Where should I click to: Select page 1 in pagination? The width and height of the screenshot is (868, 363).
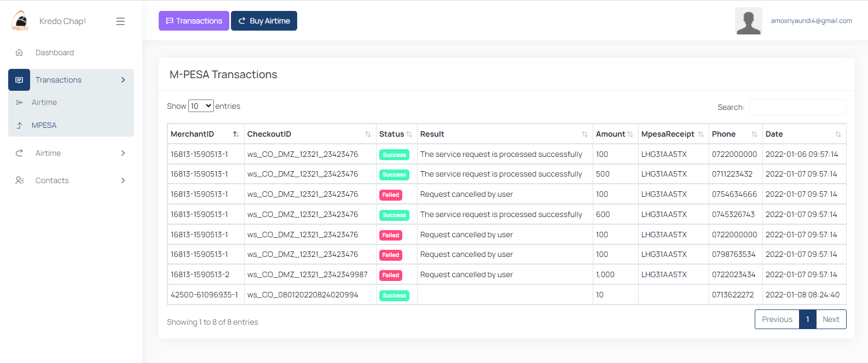[x=807, y=319]
